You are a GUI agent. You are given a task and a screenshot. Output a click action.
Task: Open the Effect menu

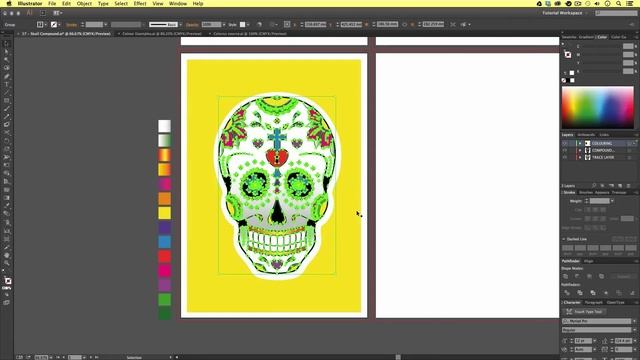(x=140, y=3)
